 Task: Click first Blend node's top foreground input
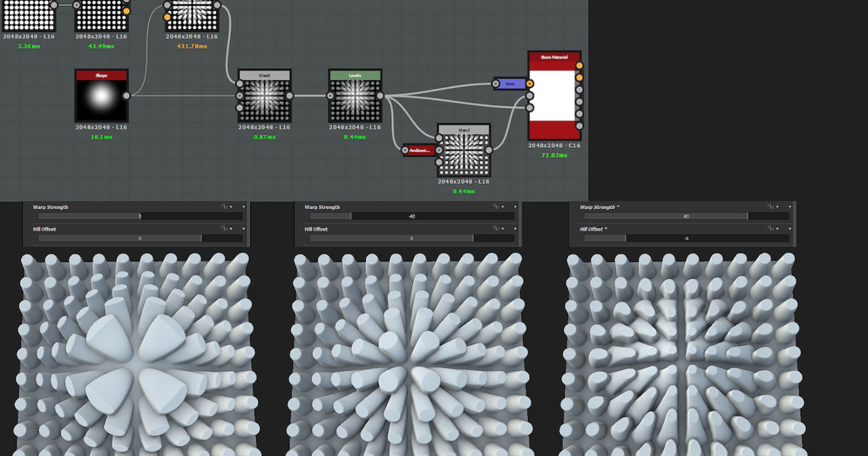[x=239, y=84]
